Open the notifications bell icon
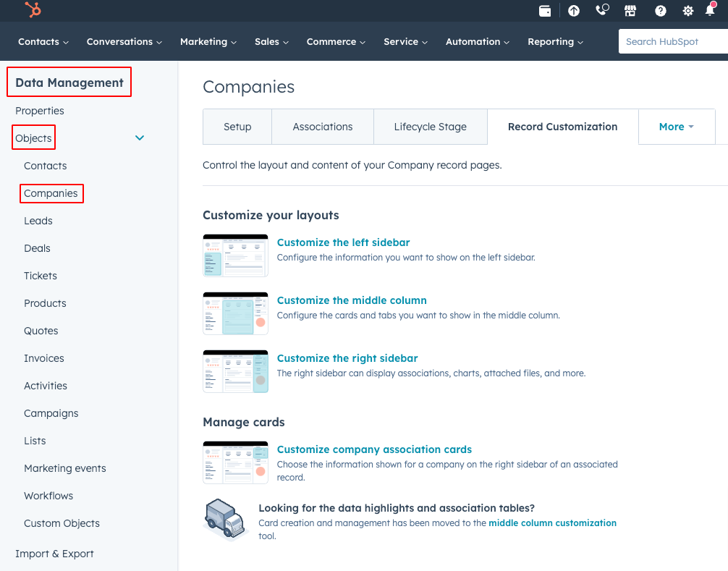Image resolution: width=728 pixels, height=571 pixels. coord(711,9)
